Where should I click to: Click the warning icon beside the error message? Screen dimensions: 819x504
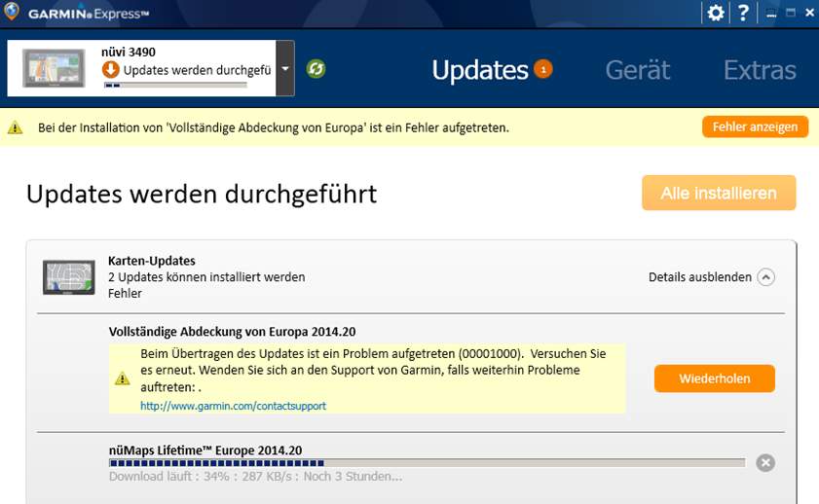(122, 378)
